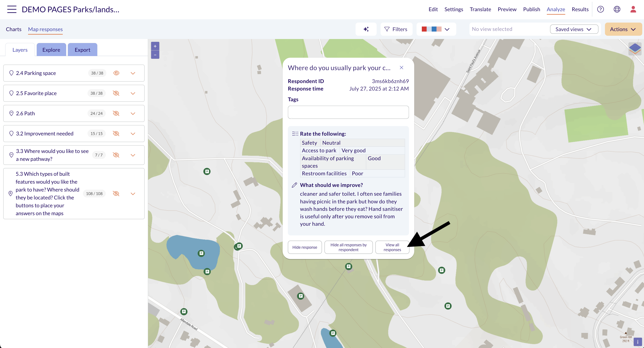This screenshot has height=348, width=644.
Task: Open Translate in top navigation
Action: [x=480, y=9]
